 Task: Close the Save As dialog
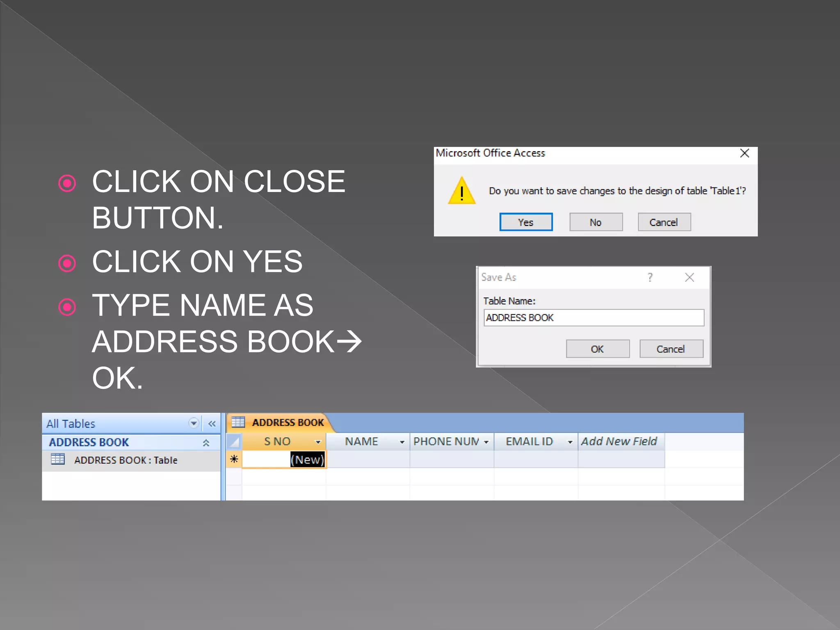point(689,278)
